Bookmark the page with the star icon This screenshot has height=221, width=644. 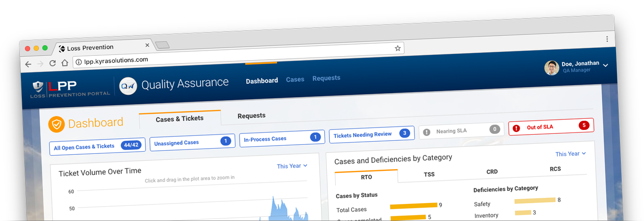tap(397, 48)
